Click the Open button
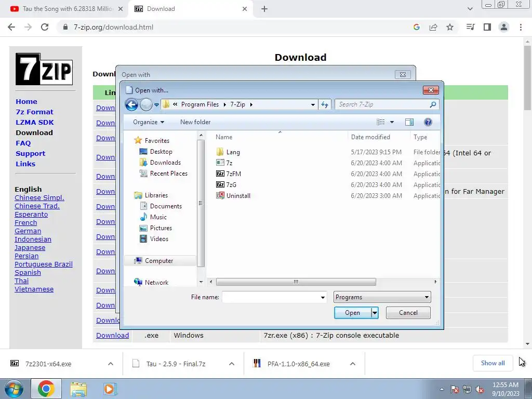Screen dimensions: 532x399 (x=353, y=313)
